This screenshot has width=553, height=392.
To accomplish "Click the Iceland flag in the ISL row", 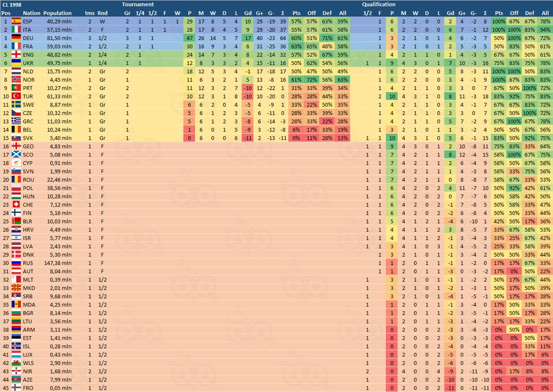I will (16, 347).
